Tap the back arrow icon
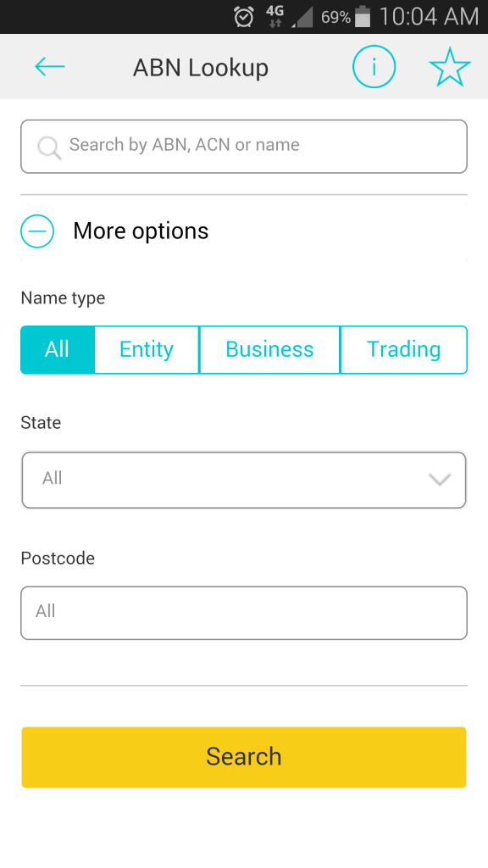Image resolution: width=488 pixels, height=868 pixels. pos(50,67)
